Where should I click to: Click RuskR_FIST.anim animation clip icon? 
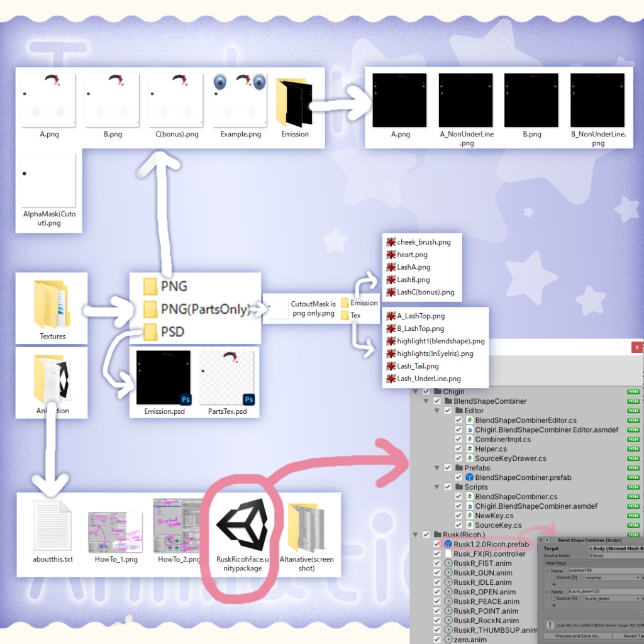448,563
